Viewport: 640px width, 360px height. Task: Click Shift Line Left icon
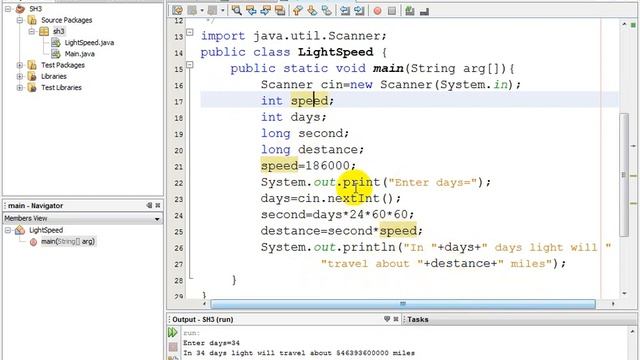[345, 11]
